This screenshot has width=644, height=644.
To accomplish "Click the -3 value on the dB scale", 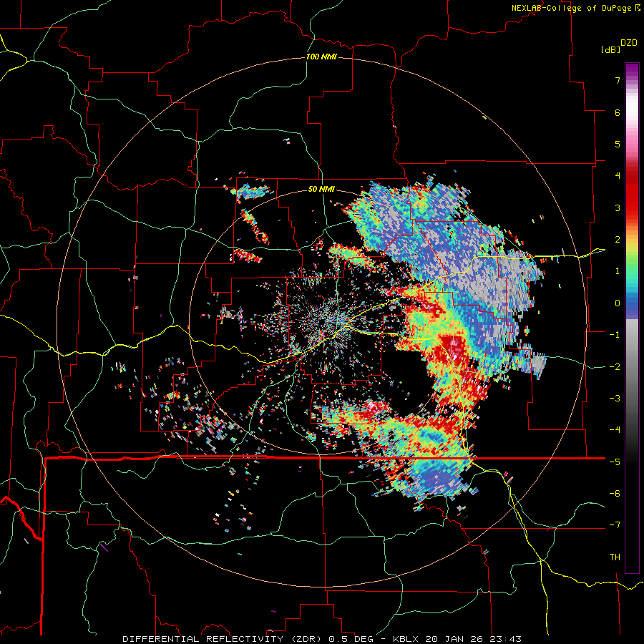I will pos(615,398).
